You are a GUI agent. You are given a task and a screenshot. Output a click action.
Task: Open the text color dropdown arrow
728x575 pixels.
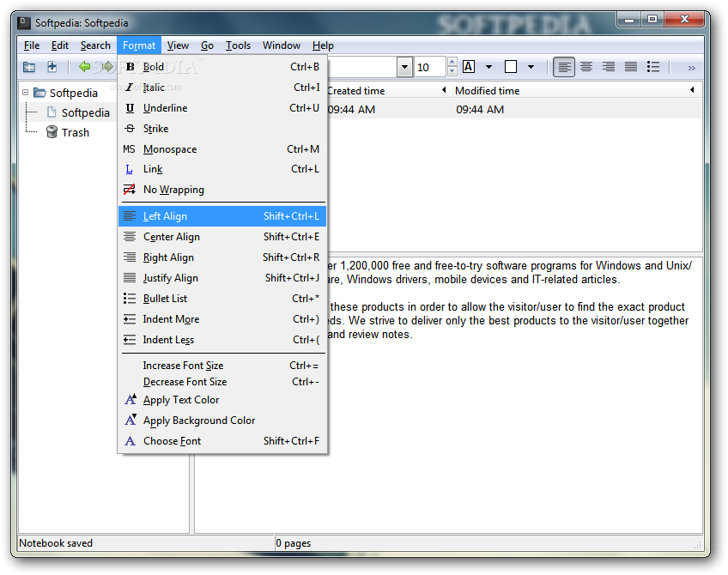[x=488, y=67]
